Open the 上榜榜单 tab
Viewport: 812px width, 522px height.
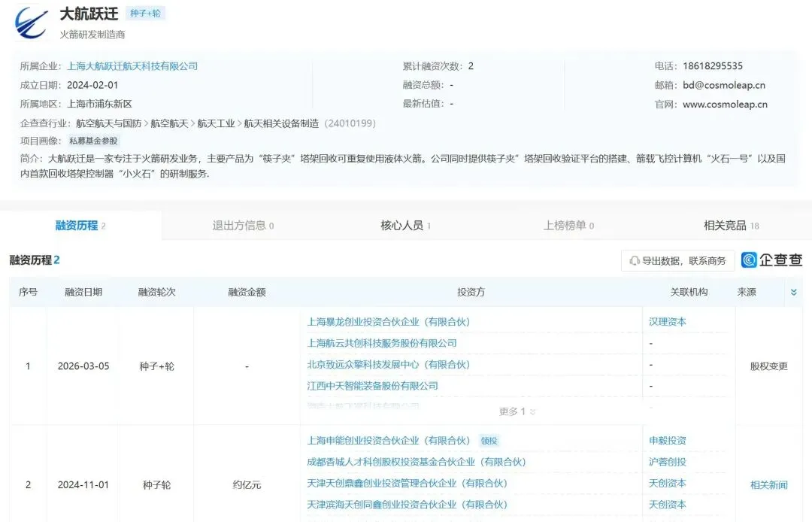coord(568,225)
